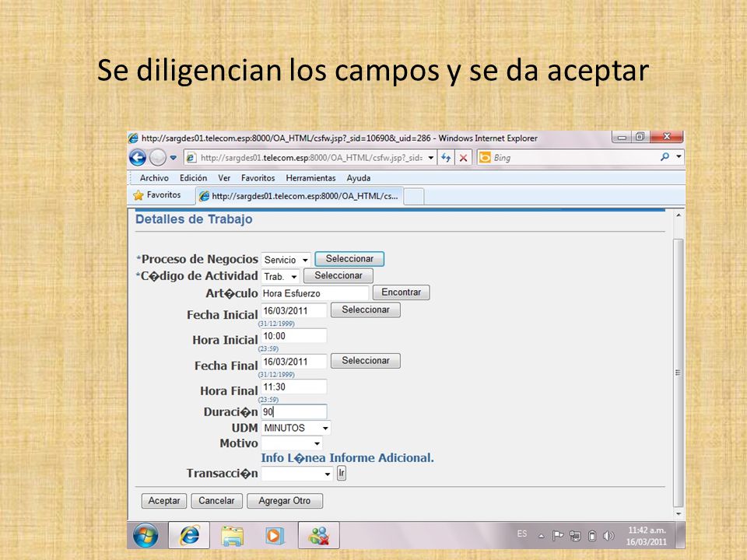Open the Código de Actividad dropdown
This screenshot has width=747, height=560.
pos(280,277)
